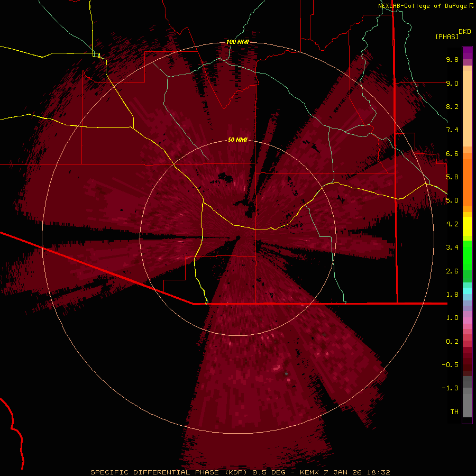Click the 5.0 scale label

pyautogui.click(x=452, y=200)
